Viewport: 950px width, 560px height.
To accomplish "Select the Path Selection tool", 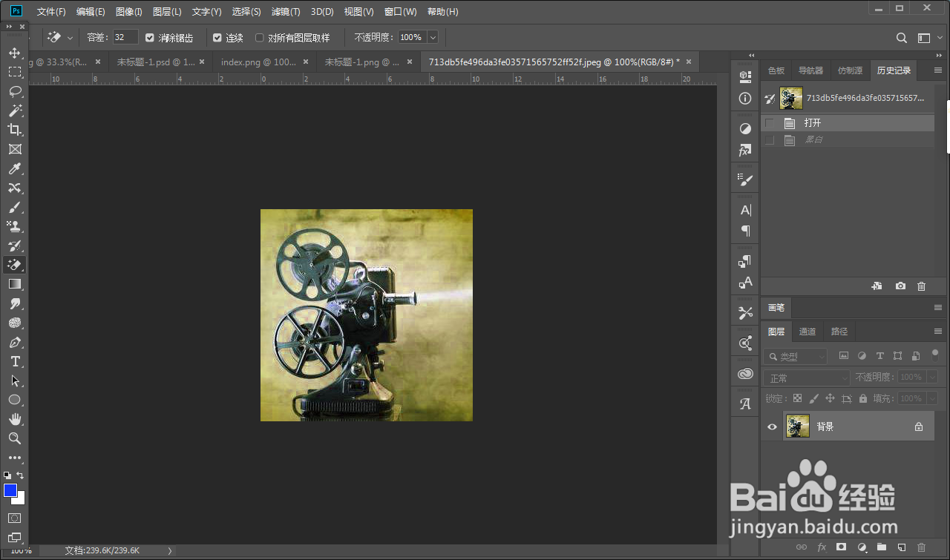I will pyautogui.click(x=14, y=381).
